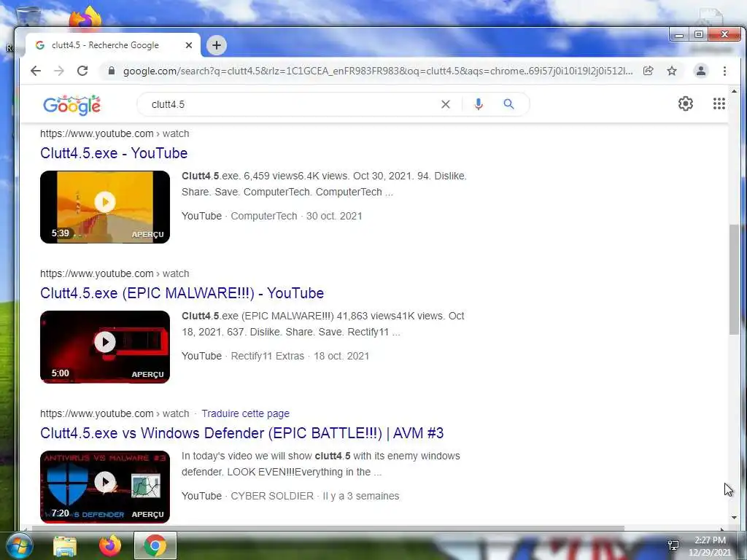Open Clutt4.5.exe (EPIC MALWARE!!!) result link
Image resolution: width=747 pixels, height=560 pixels.
pyautogui.click(x=182, y=293)
